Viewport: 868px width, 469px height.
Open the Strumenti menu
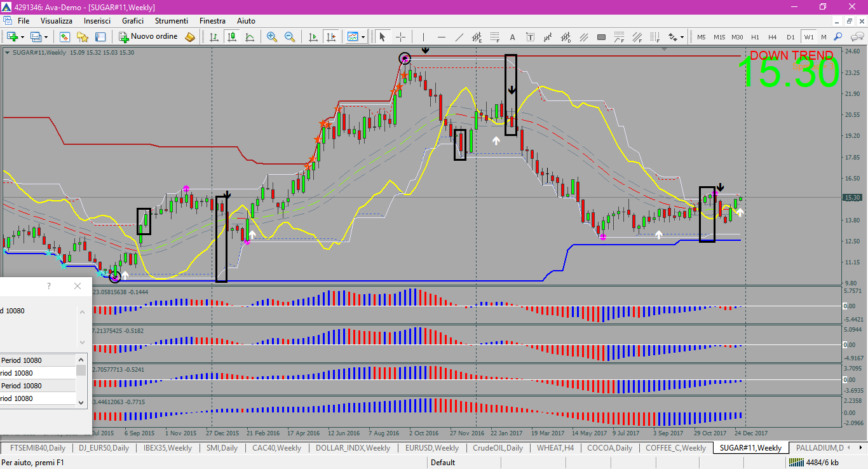[171, 21]
